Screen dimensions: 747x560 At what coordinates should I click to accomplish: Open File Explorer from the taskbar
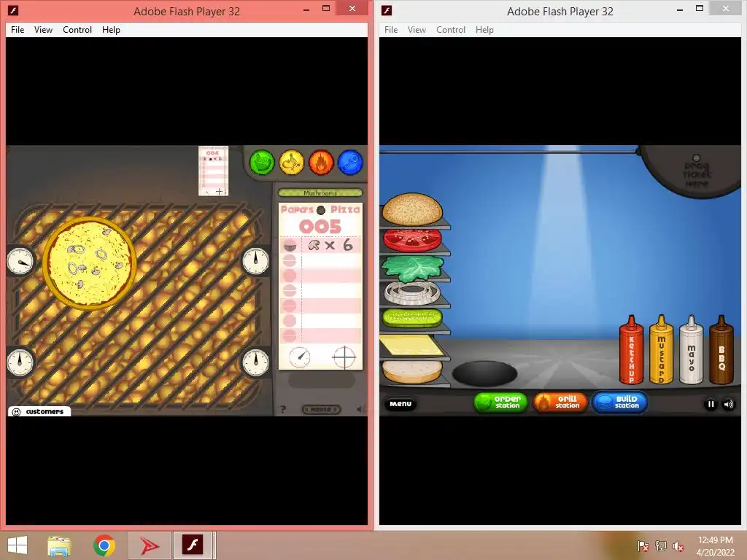(60, 545)
